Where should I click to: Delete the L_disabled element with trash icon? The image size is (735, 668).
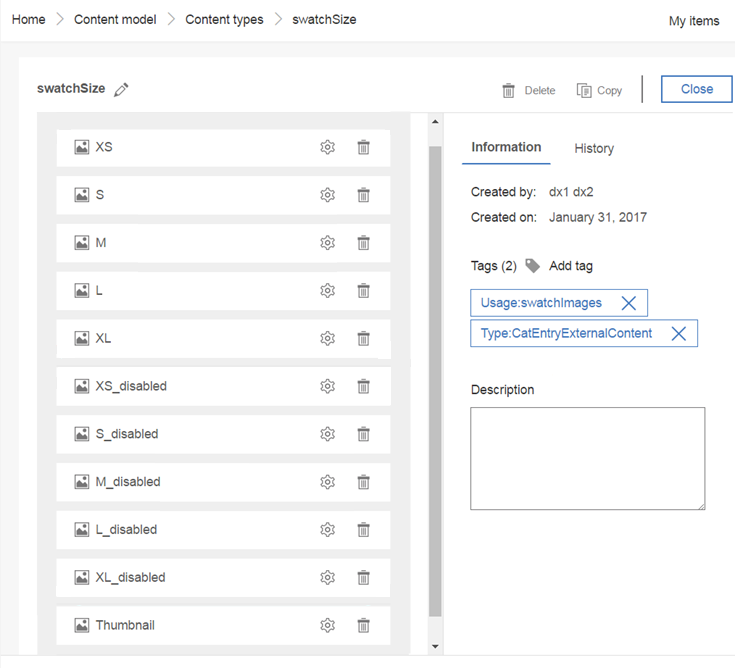pyautogui.click(x=363, y=530)
